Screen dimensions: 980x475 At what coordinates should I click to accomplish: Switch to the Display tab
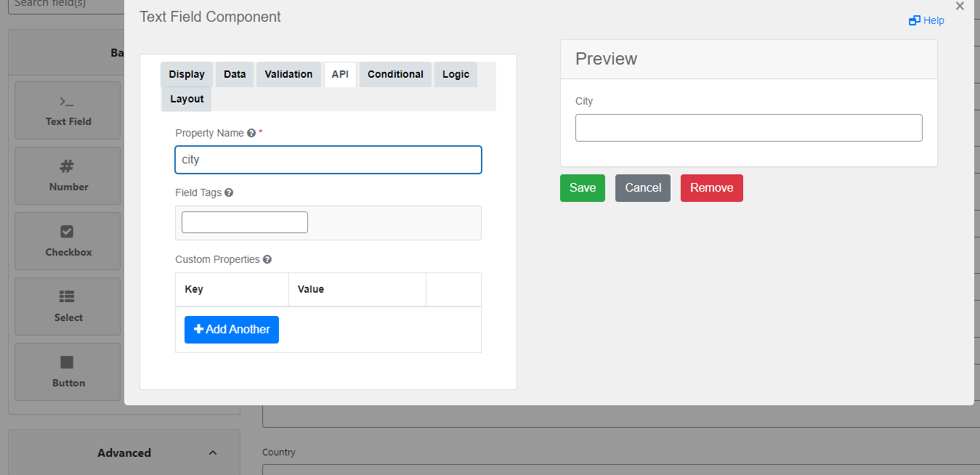[x=187, y=75]
